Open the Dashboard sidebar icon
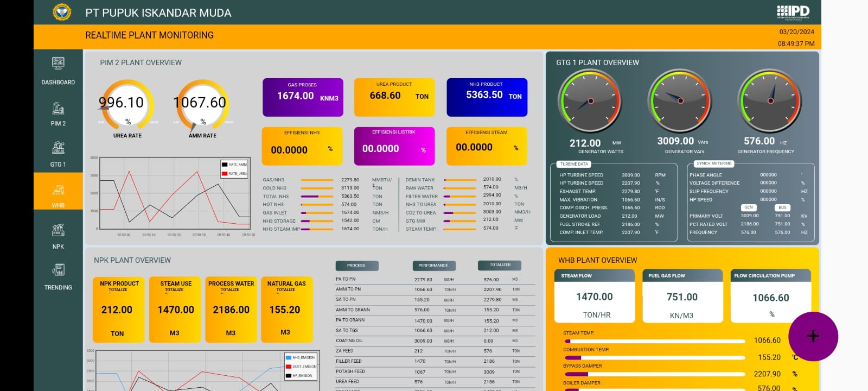Screen dimensions: 868x391 [x=58, y=64]
